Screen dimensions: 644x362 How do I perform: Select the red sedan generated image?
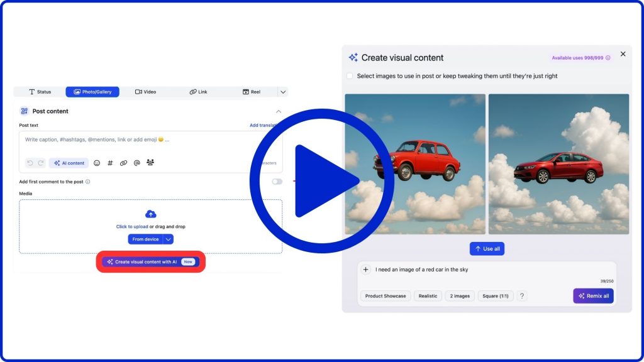click(558, 164)
